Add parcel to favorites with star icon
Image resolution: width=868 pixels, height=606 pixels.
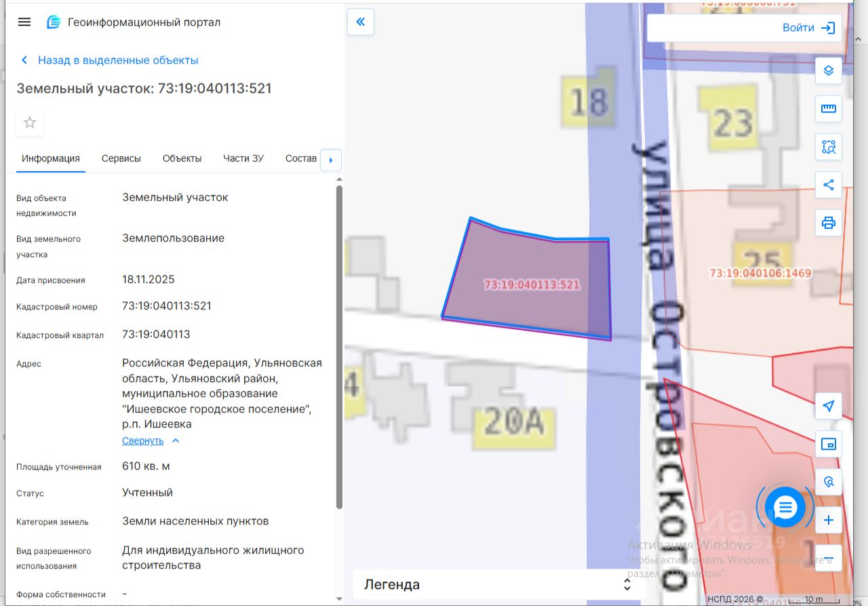click(30, 122)
